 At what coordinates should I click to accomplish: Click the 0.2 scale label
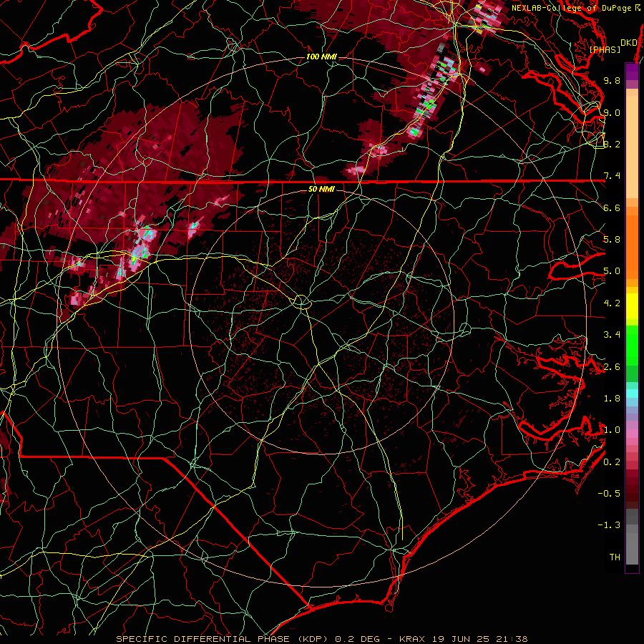[x=612, y=462]
